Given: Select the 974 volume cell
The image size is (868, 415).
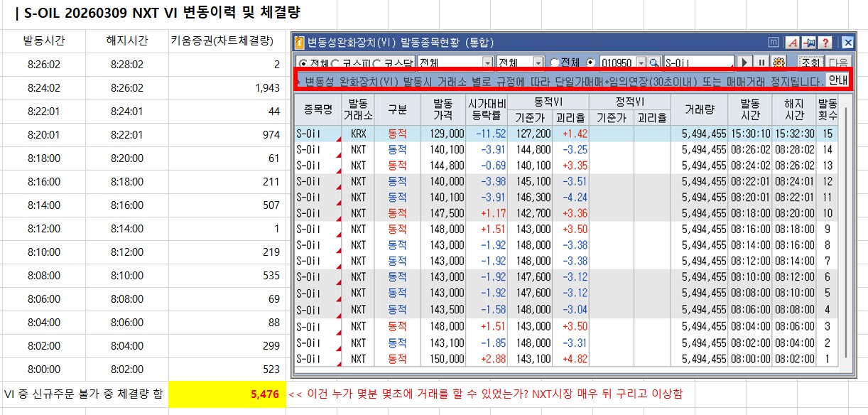Looking at the screenshot, I should [x=227, y=134].
